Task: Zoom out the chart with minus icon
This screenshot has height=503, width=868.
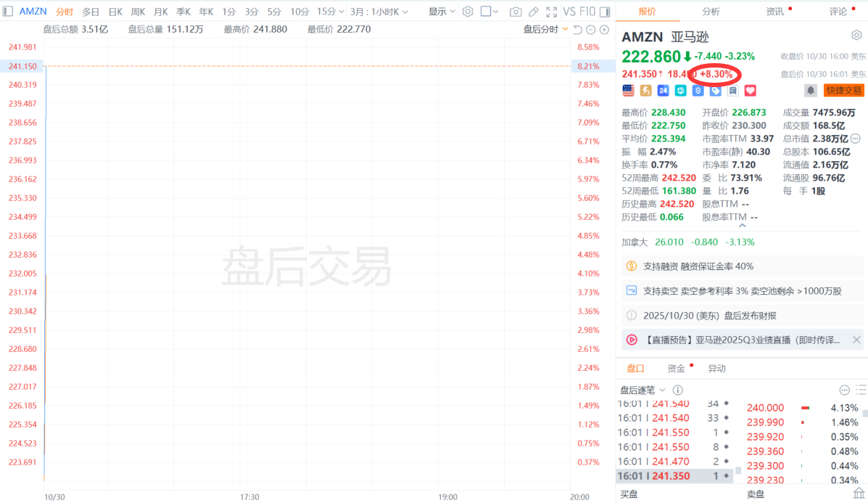Action: click(591, 29)
